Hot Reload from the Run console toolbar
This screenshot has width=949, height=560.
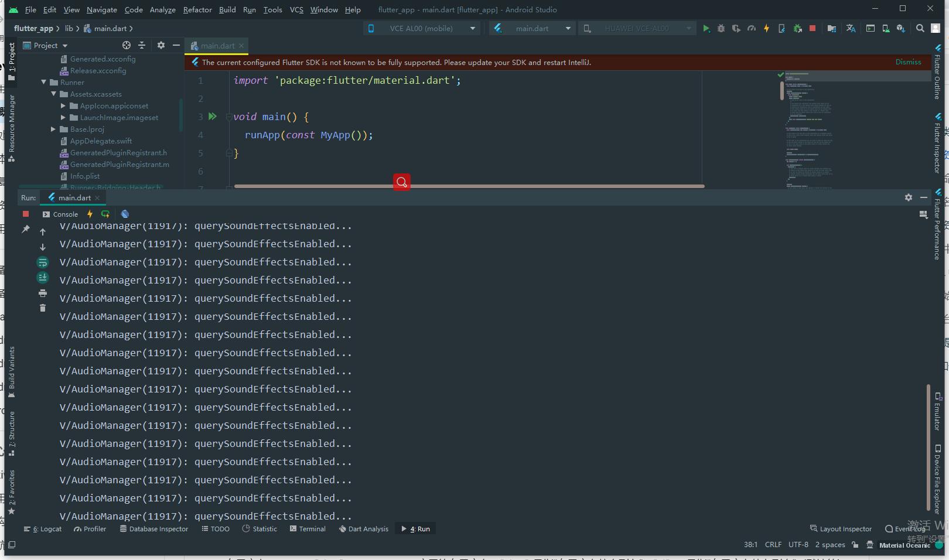click(x=90, y=214)
